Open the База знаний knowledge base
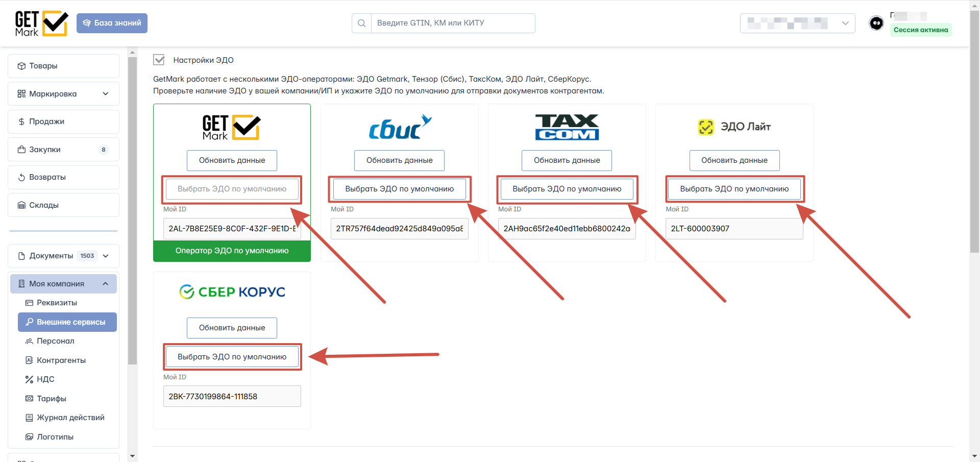 [x=112, y=23]
